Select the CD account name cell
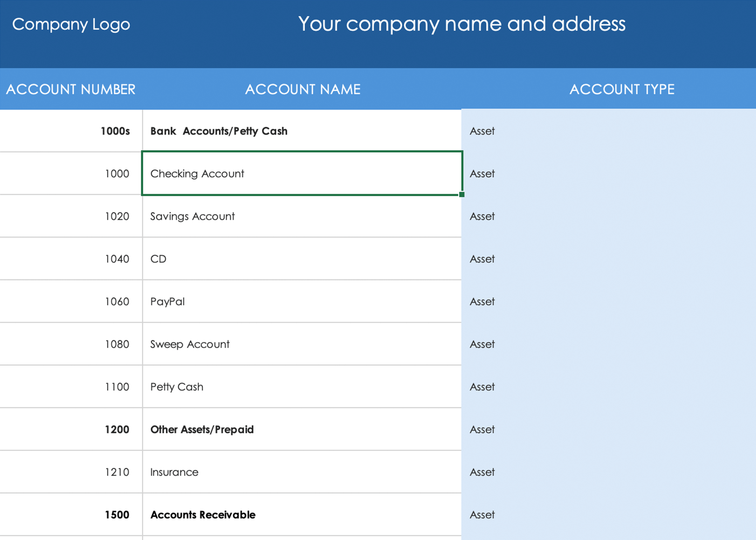Viewport: 756px width, 540px height. [302, 259]
